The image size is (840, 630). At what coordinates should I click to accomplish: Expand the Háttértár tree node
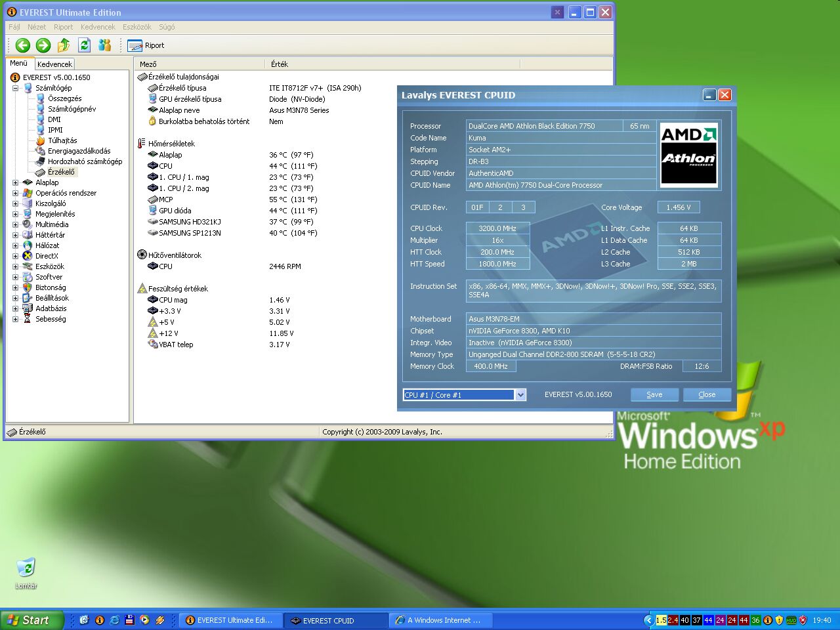point(15,235)
